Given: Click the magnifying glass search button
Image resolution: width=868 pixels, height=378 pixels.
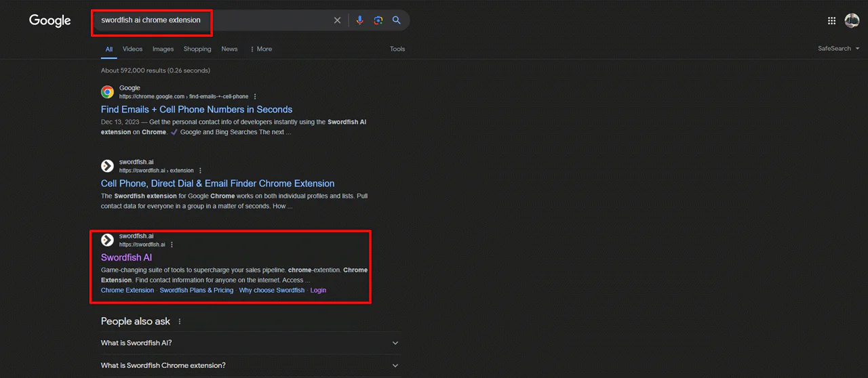Looking at the screenshot, I should (x=397, y=20).
